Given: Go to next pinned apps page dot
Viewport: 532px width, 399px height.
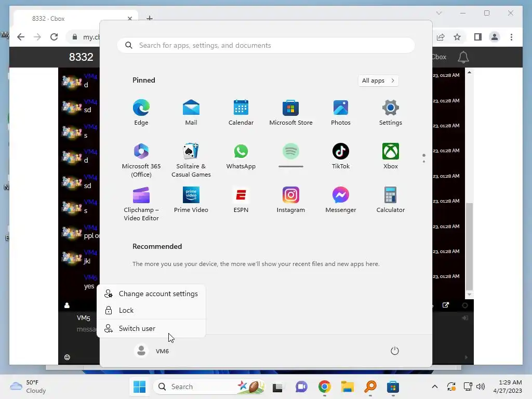Looking at the screenshot, I should tap(424, 162).
